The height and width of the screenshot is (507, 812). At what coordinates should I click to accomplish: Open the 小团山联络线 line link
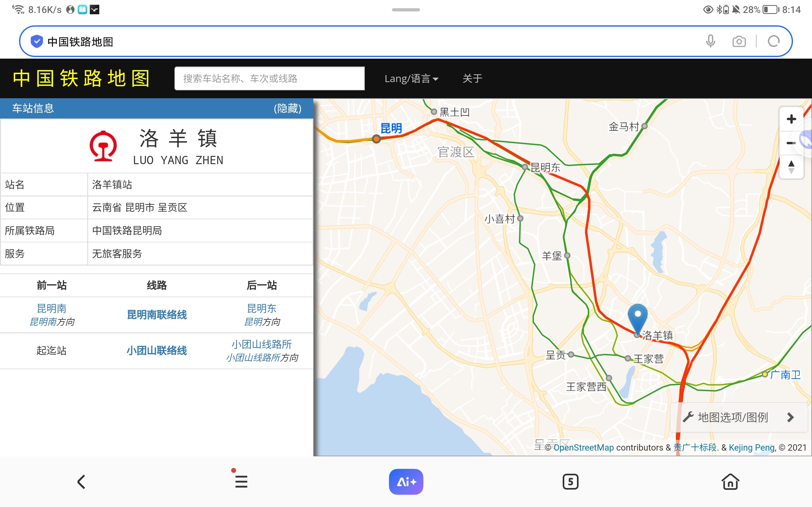pos(157,350)
